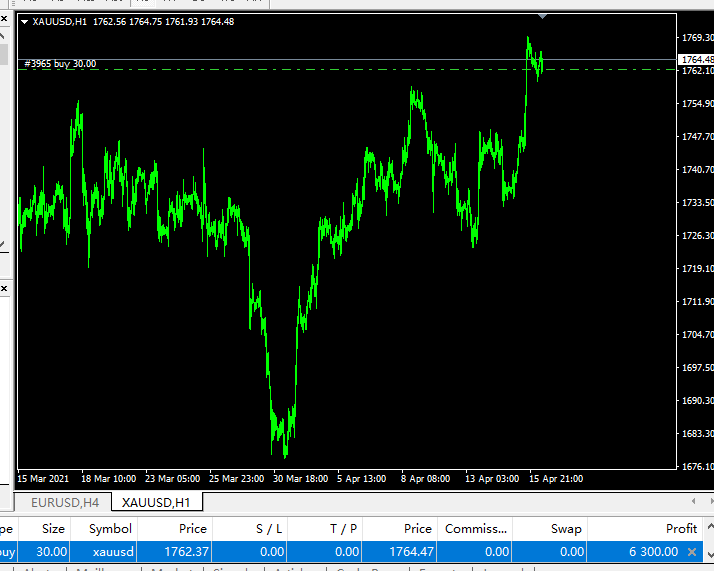714x571 pixels.
Task: Open the triangle menu beside XAUUSD,H1 chart title
Action: click(x=25, y=21)
